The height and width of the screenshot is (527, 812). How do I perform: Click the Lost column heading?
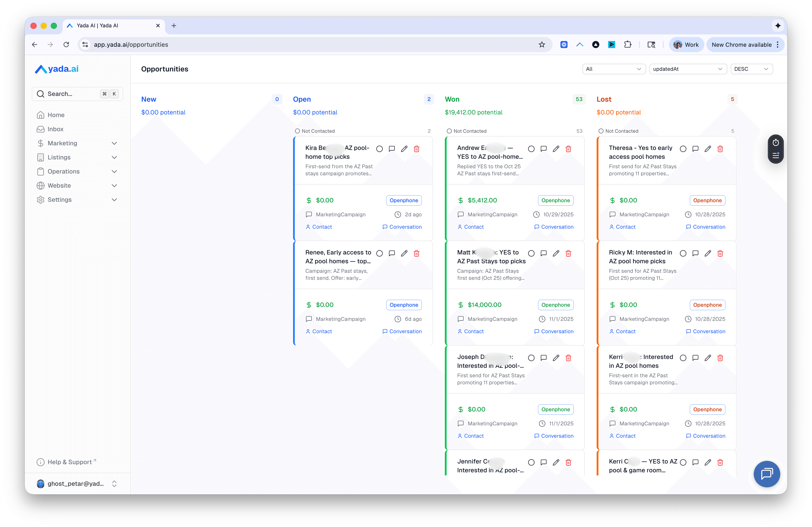tap(604, 99)
